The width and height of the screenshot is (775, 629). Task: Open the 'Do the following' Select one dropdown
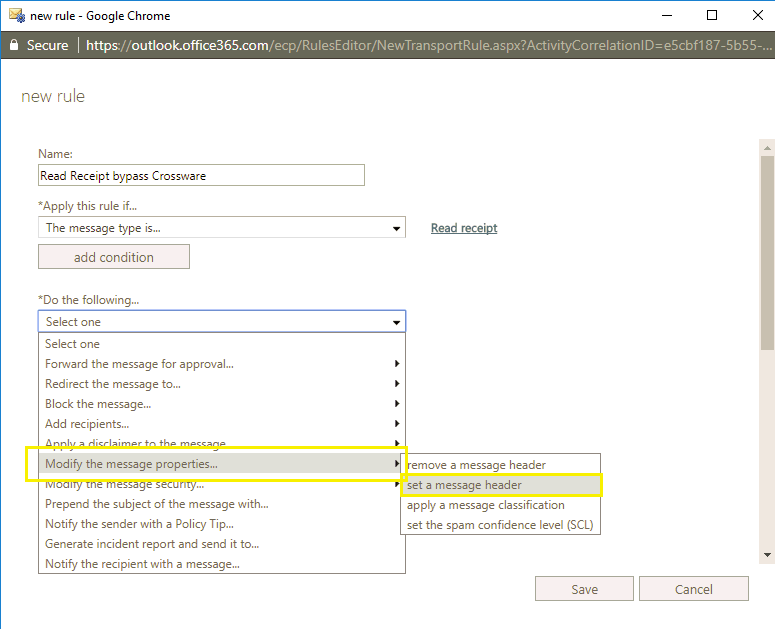point(221,322)
